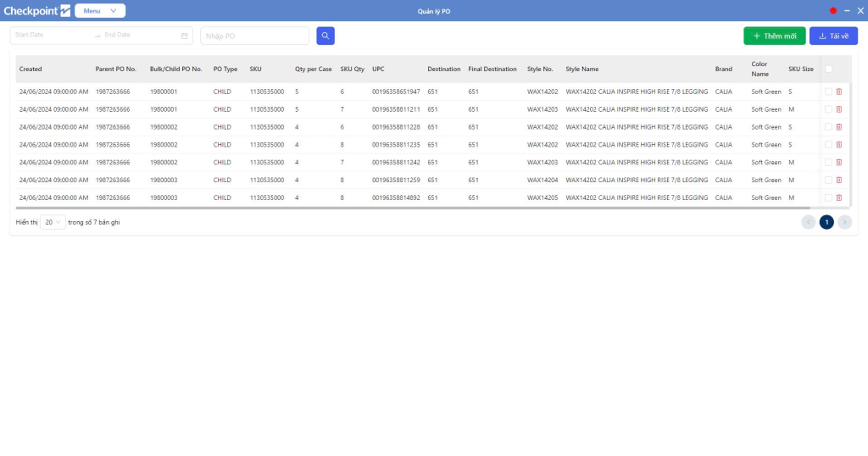
Task: Delete the last row with UPC 00196358814892
Action: point(839,197)
